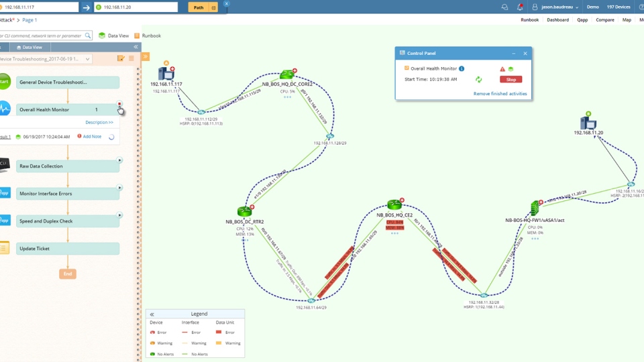Run the Raw Data Collection step
This screenshot has height=362, width=644.
pos(120,160)
